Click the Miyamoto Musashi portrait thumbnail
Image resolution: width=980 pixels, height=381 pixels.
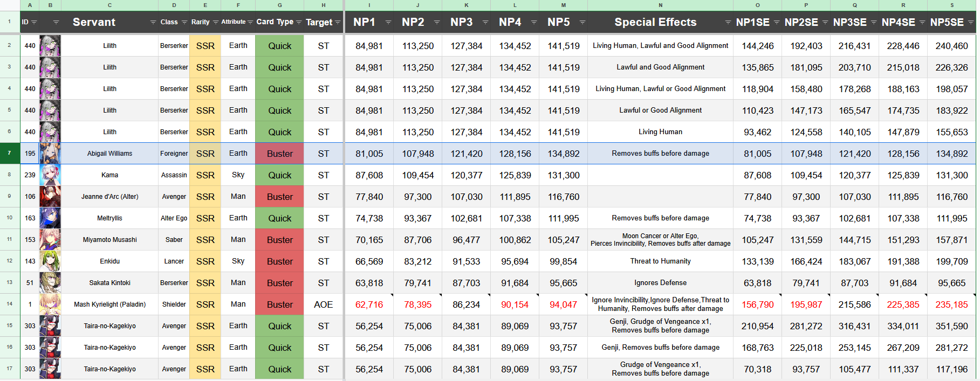pos(50,240)
